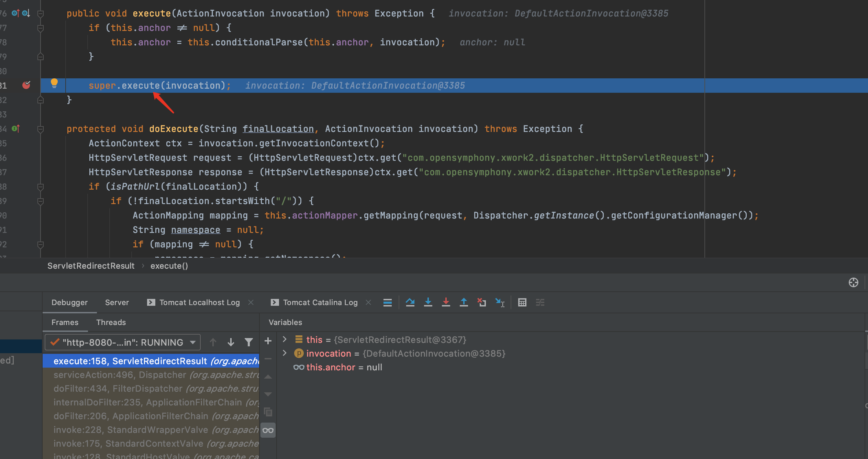The image size is (868, 459).
Task: Click the Variables panel header label
Action: pyautogui.click(x=285, y=322)
